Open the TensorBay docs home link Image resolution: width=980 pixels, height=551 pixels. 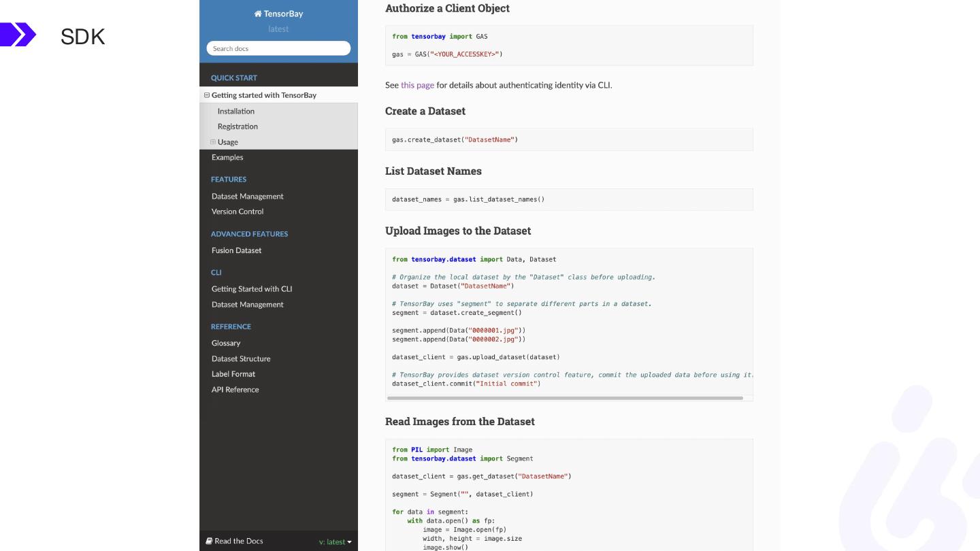pyautogui.click(x=278, y=14)
